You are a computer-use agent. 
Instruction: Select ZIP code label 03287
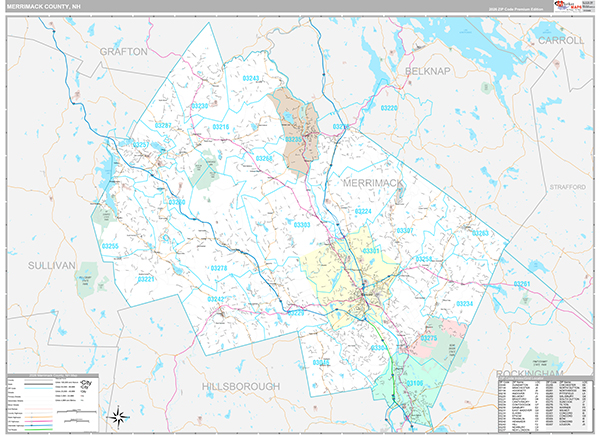click(163, 125)
